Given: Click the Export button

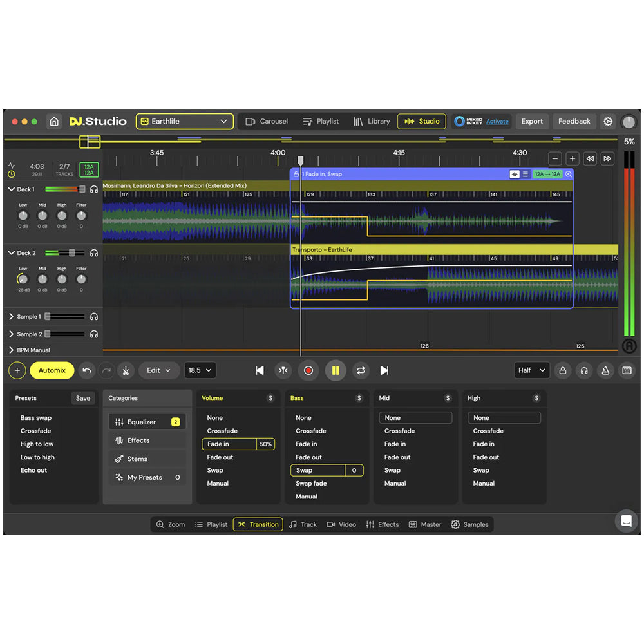Looking at the screenshot, I should pos(532,121).
